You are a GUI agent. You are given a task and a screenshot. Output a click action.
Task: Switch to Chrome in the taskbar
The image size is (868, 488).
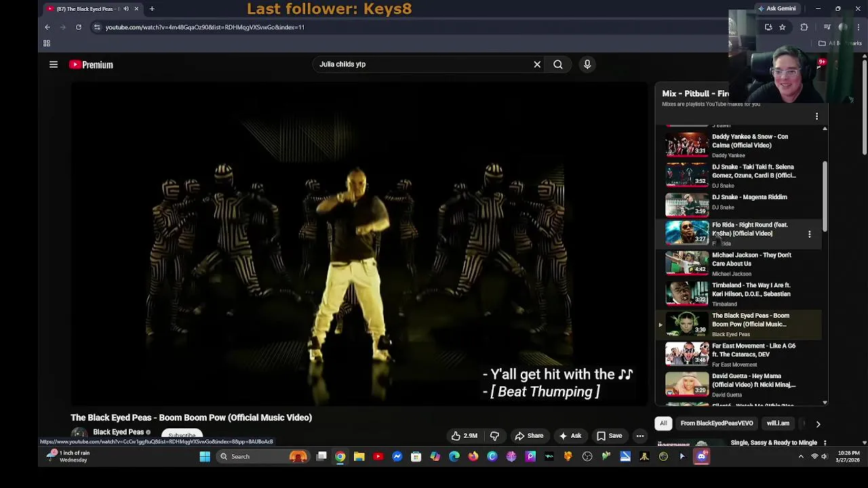340,457
